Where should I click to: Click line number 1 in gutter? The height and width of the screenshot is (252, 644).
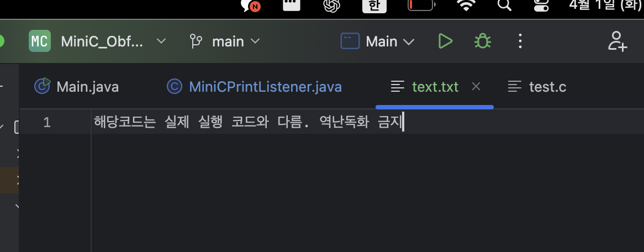click(47, 123)
